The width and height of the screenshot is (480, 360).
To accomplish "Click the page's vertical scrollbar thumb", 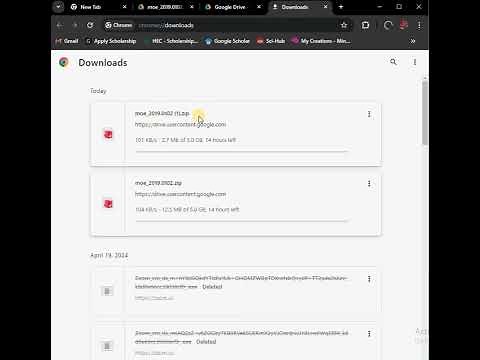I will tap(425, 112).
